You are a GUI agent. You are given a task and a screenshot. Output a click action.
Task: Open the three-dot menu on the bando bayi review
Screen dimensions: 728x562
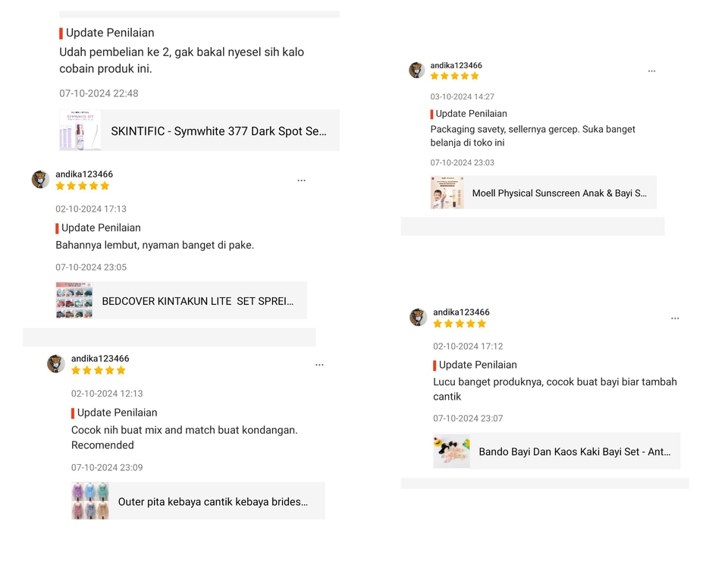(675, 318)
